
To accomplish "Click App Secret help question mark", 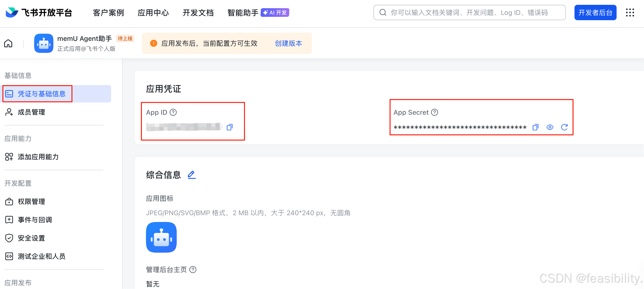I will pos(435,112).
